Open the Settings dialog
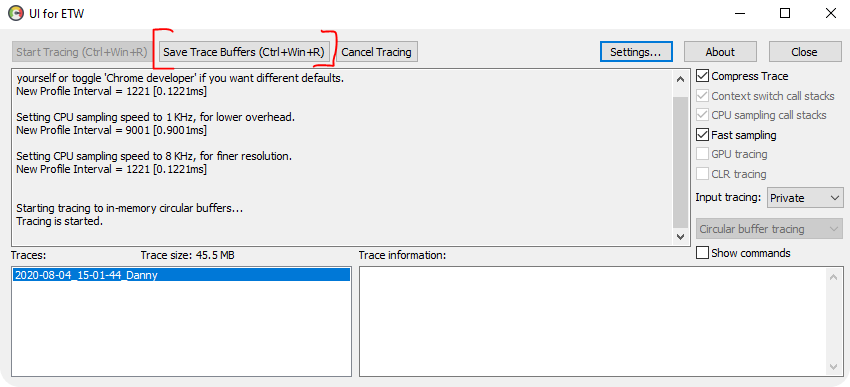Image resolution: width=850 pixels, height=387 pixels. [636, 52]
